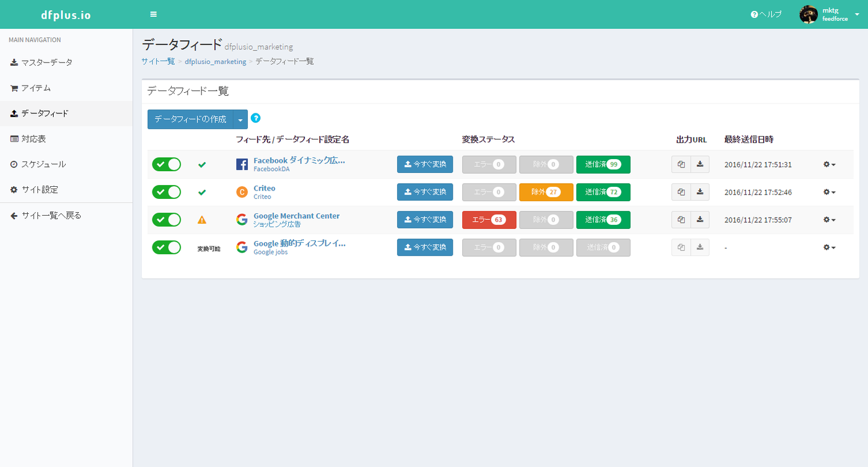Go to マスターデータ in the sidebar
Screen dimensions: 868x467
[66, 63]
